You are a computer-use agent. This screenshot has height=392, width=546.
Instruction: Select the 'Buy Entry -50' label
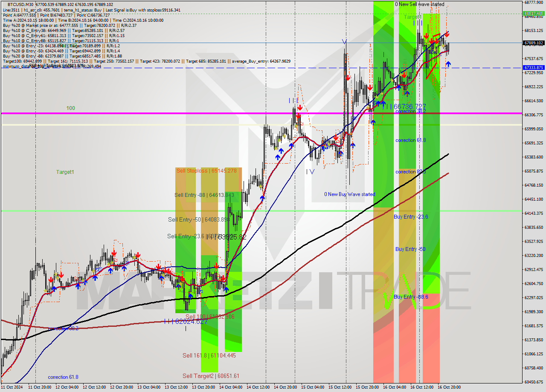(x=410, y=249)
